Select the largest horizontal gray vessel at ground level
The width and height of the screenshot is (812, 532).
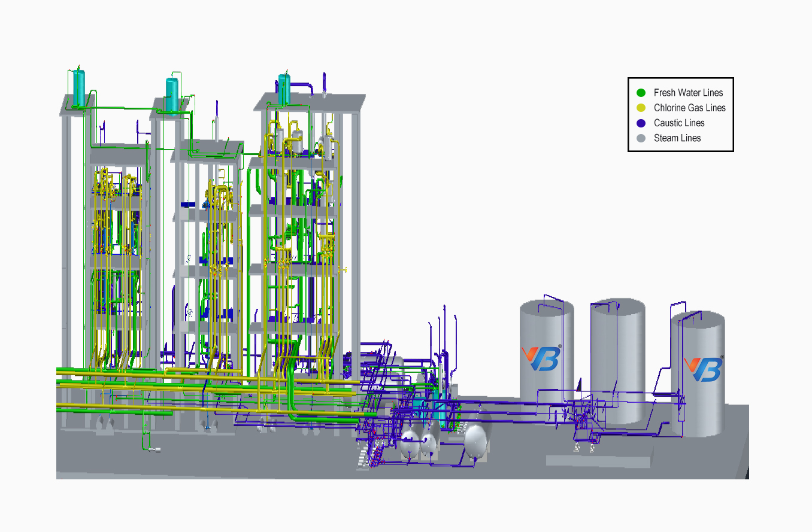(x=477, y=441)
